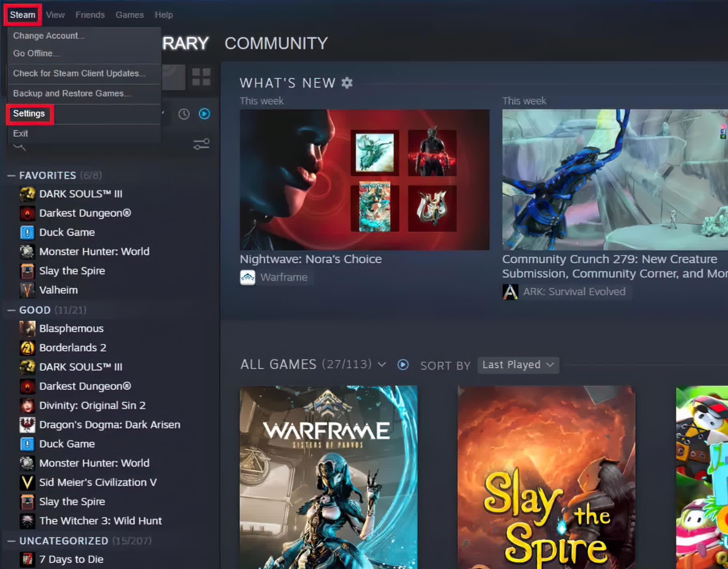The height and width of the screenshot is (569, 728).
Task: Click Divinity: Original Sin 2 icon
Action: pos(27,406)
